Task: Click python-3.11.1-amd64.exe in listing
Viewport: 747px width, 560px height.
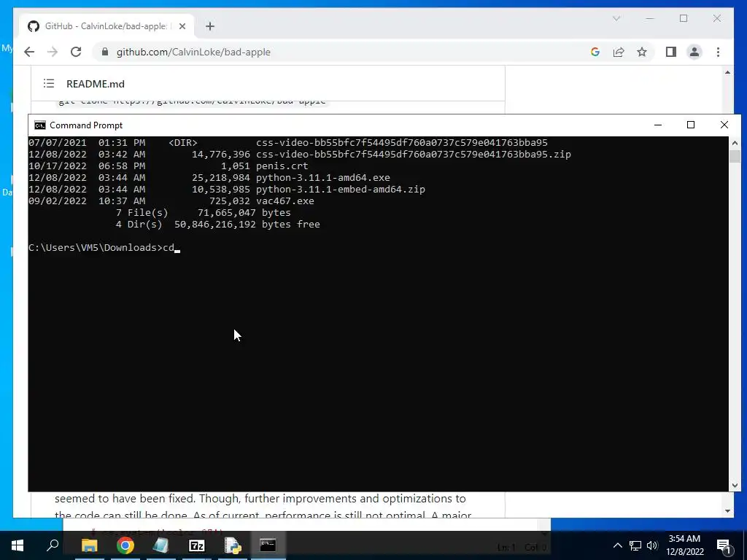Action: [x=323, y=178]
